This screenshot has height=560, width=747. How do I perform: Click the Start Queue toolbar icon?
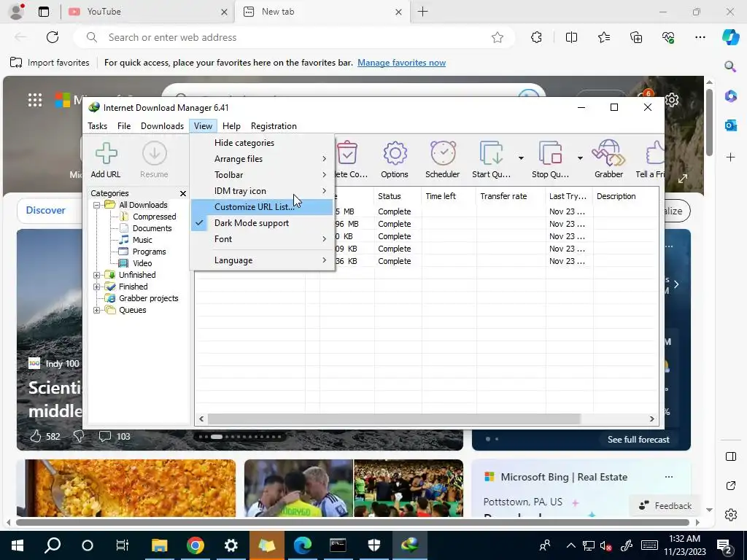[491, 160]
